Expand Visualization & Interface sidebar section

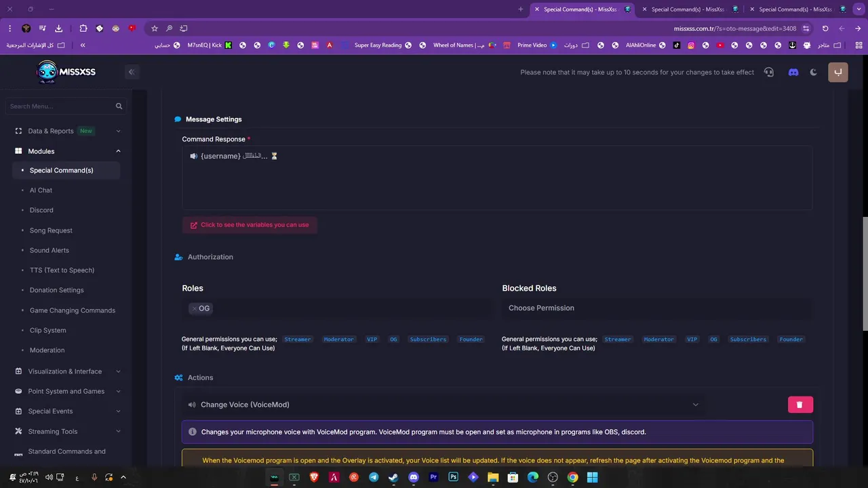[x=67, y=371]
